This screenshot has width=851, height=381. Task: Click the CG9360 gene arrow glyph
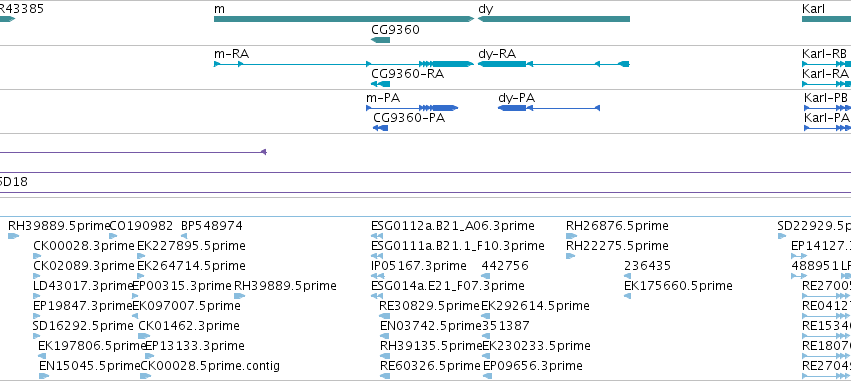click(380, 40)
